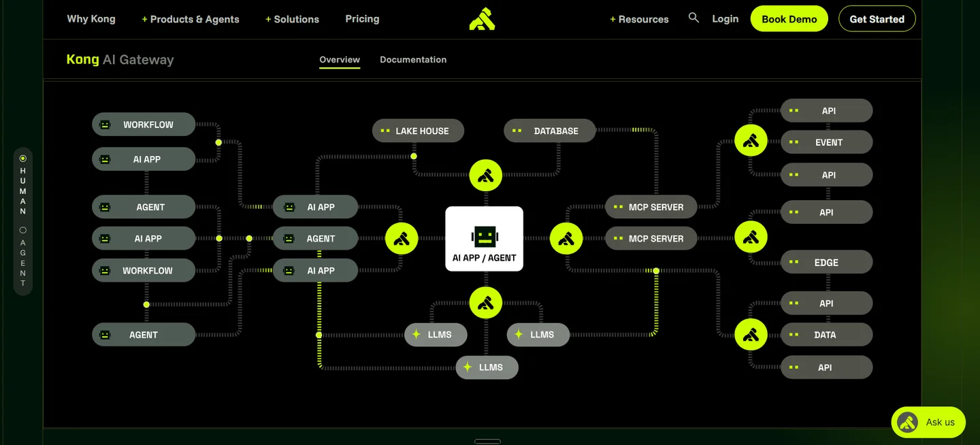Click the sparkle icon in lowest LLMS node
The height and width of the screenshot is (445, 980).
coord(468,367)
